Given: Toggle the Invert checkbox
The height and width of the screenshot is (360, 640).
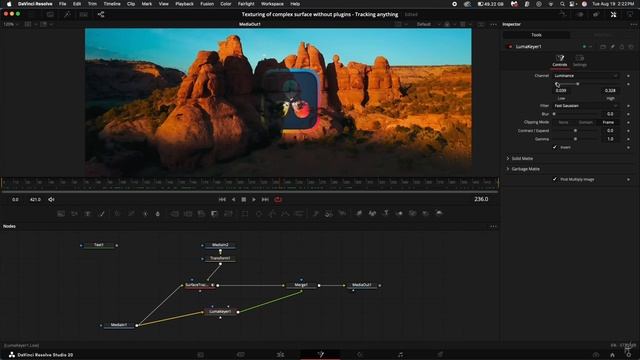Looking at the screenshot, I should 555,147.
